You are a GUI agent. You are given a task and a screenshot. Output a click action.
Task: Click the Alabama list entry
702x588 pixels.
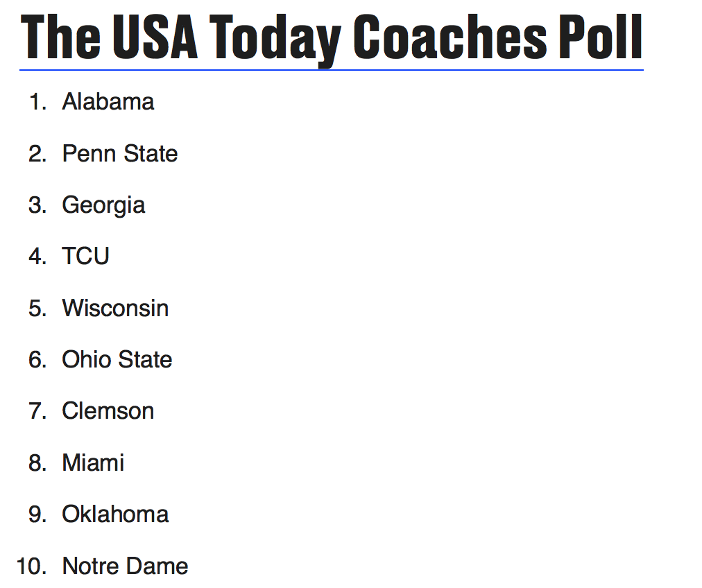[108, 102]
